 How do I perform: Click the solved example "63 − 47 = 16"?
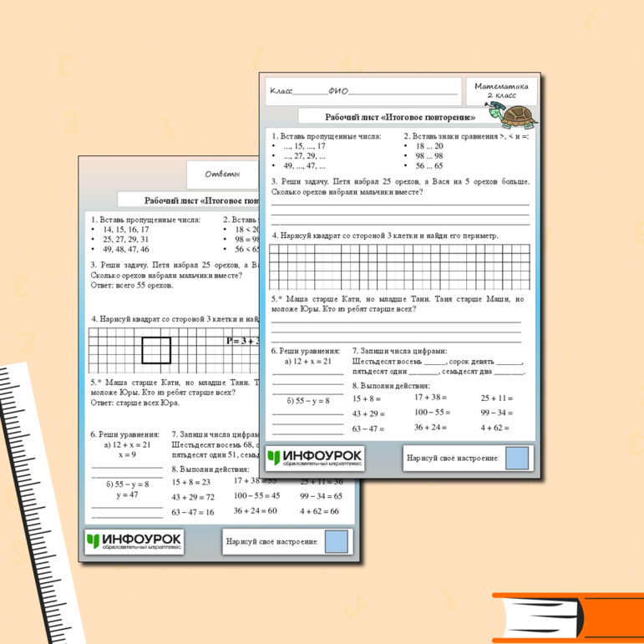tap(193, 512)
